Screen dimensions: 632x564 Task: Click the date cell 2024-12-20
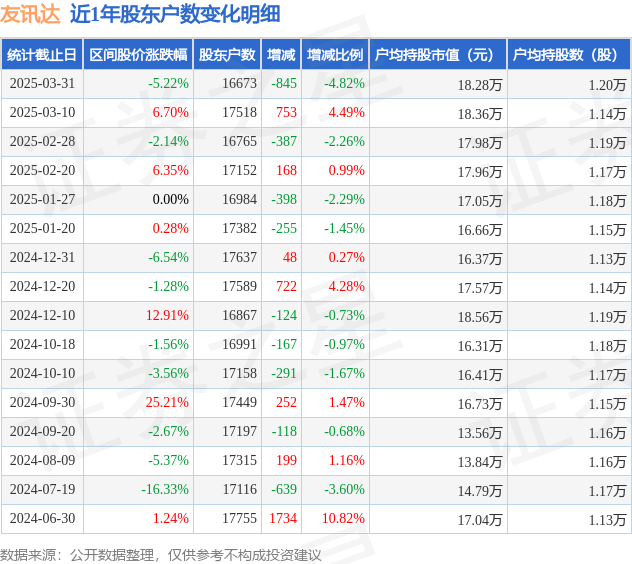(x=42, y=287)
